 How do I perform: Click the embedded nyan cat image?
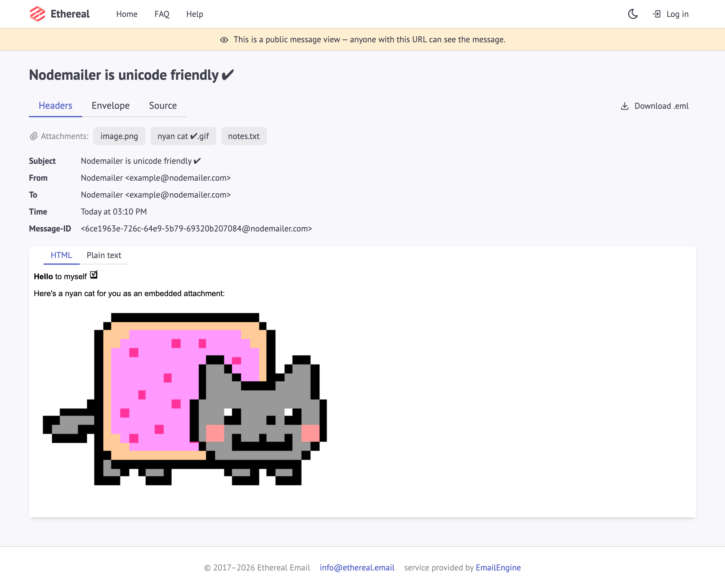[185, 399]
